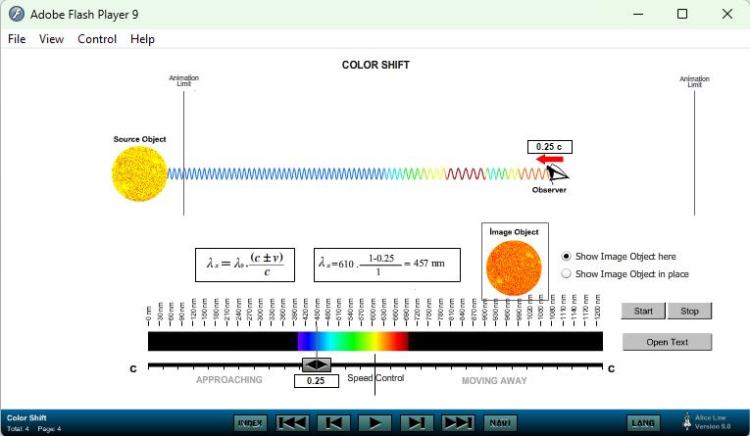Click the Start animation button
The height and width of the screenshot is (436, 750).
tap(643, 311)
